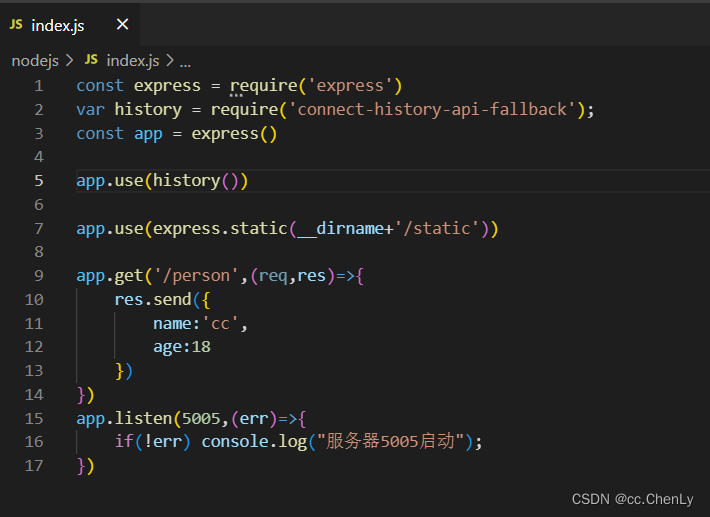
Task: Click the CSDN @cc.ChenLy watermark
Action: pyautogui.click(x=631, y=498)
